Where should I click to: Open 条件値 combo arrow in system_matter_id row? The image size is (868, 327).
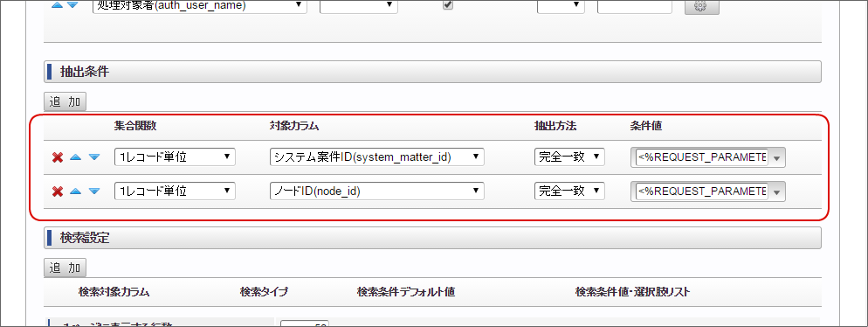776,158
